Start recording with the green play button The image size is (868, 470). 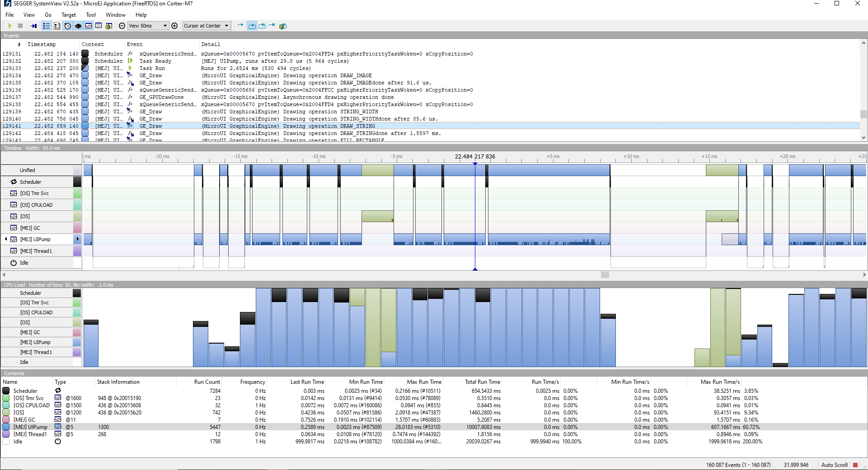tap(9, 26)
